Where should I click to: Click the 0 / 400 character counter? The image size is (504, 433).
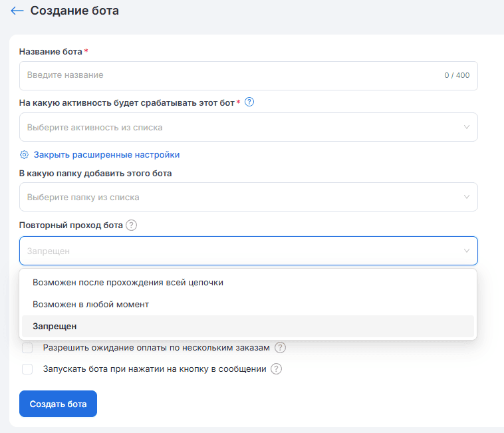click(x=457, y=75)
